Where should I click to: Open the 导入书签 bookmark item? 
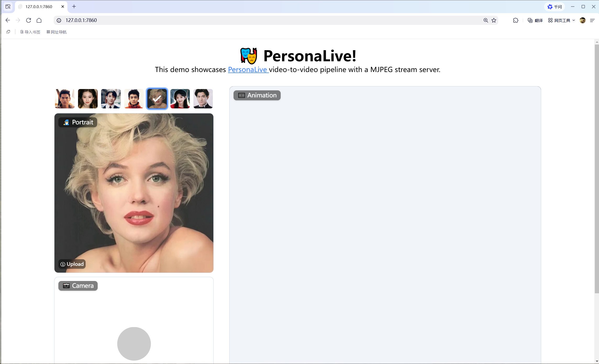point(30,32)
